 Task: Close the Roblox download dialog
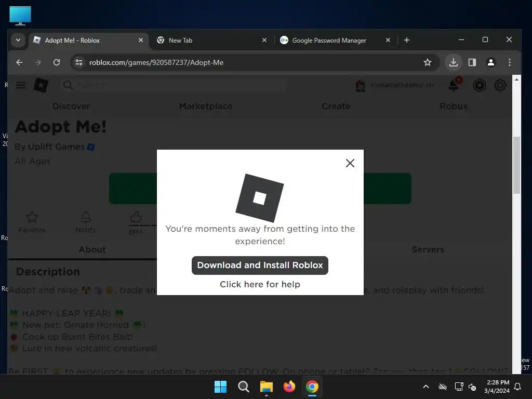pos(350,163)
